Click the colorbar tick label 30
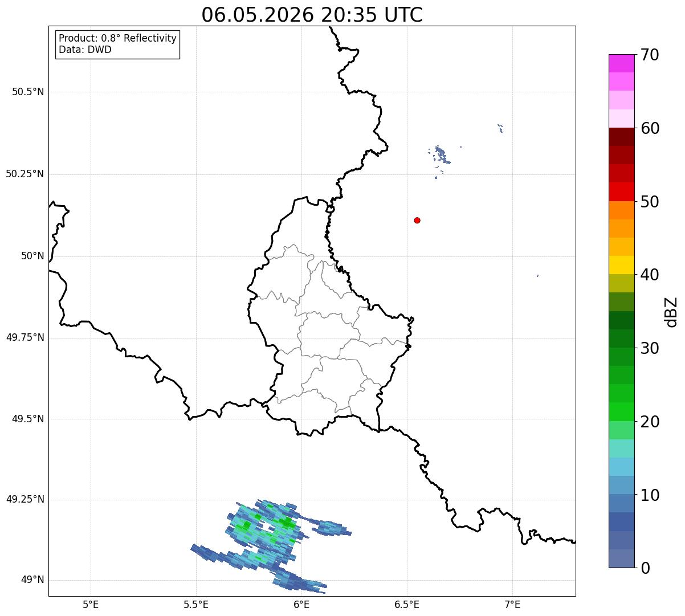 pos(650,348)
